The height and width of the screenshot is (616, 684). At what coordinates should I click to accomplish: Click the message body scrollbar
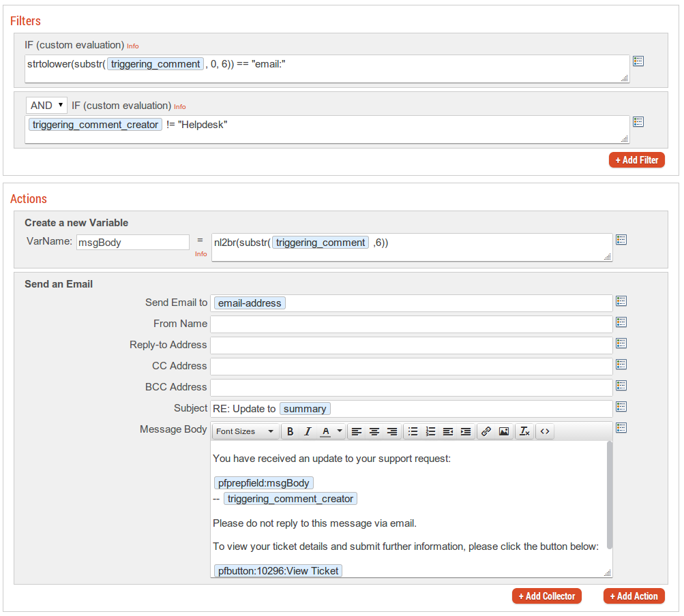(x=609, y=495)
